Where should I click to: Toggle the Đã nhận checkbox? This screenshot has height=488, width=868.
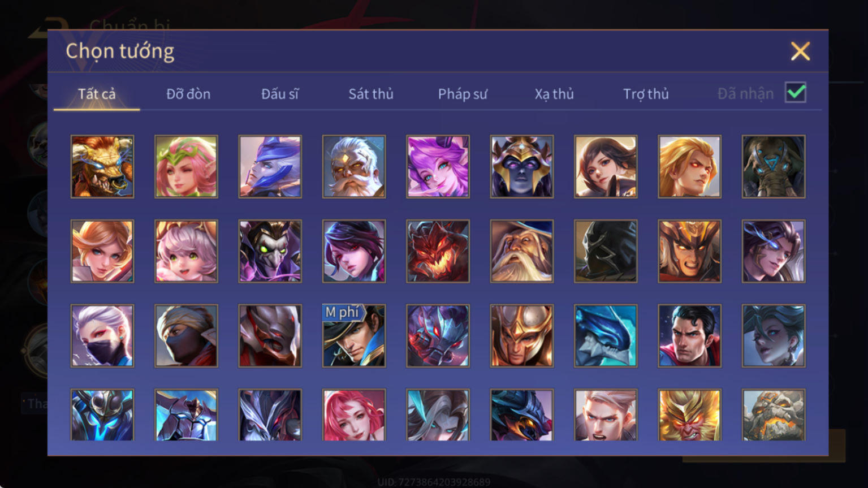point(796,93)
